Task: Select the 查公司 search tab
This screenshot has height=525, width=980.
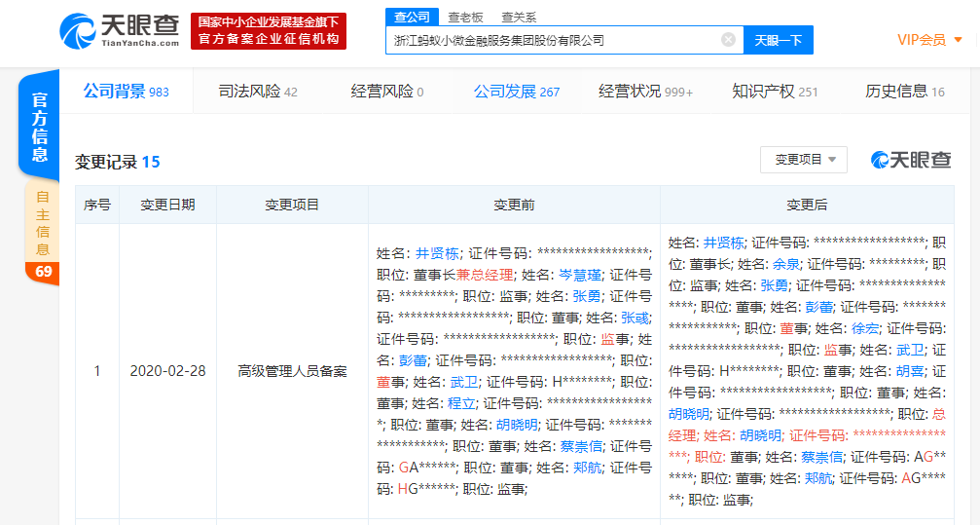Action: (x=410, y=17)
